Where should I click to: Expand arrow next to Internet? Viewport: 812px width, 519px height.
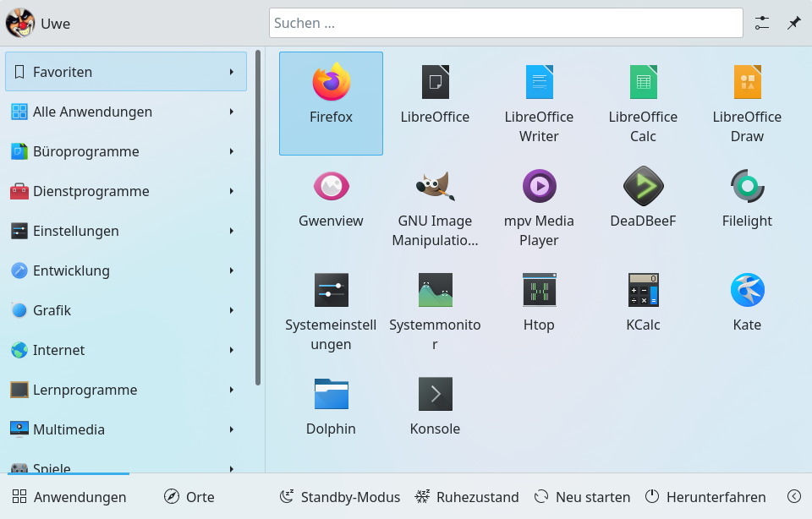click(x=232, y=350)
